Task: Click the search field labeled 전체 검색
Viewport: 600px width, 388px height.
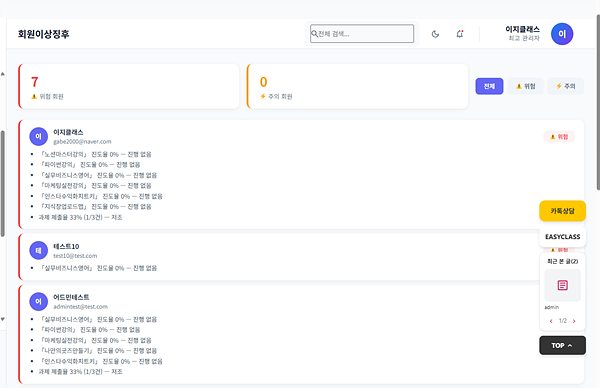Action: coord(362,34)
